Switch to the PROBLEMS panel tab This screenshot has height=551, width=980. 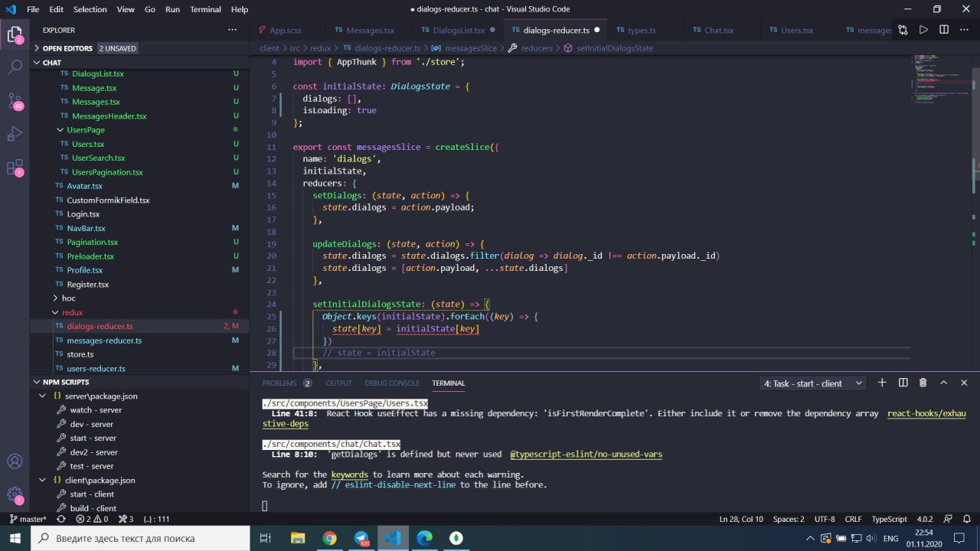tap(279, 383)
